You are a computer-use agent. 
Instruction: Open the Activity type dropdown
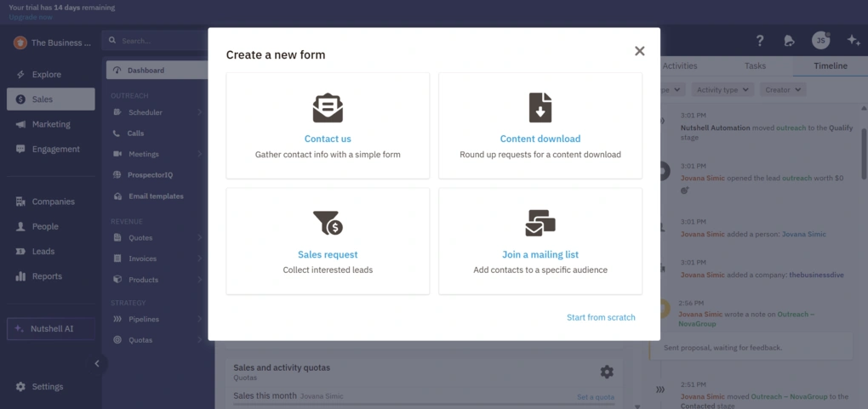pyautogui.click(x=722, y=89)
